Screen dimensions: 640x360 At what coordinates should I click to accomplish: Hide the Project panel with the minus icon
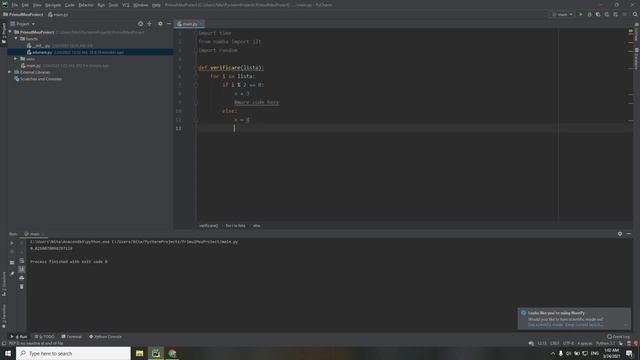click(x=169, y=24)
